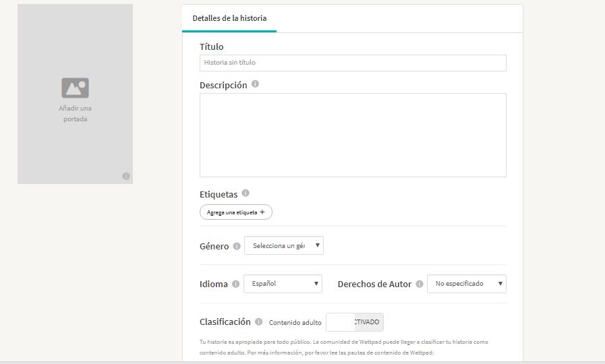Open the Idioma dropdown showing Español
The width and height of the screenshot is (605, 364).
click(x=283, y=283)
